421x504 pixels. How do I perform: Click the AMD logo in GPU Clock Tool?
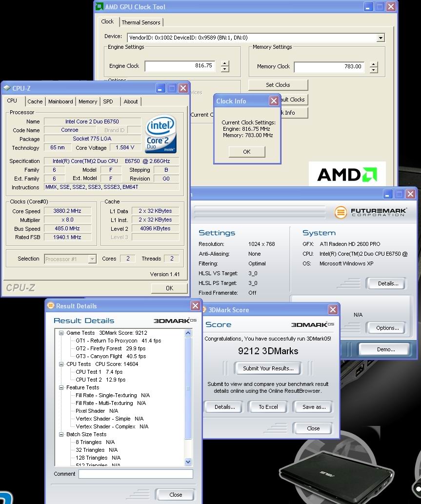click(x=347, y=175)
